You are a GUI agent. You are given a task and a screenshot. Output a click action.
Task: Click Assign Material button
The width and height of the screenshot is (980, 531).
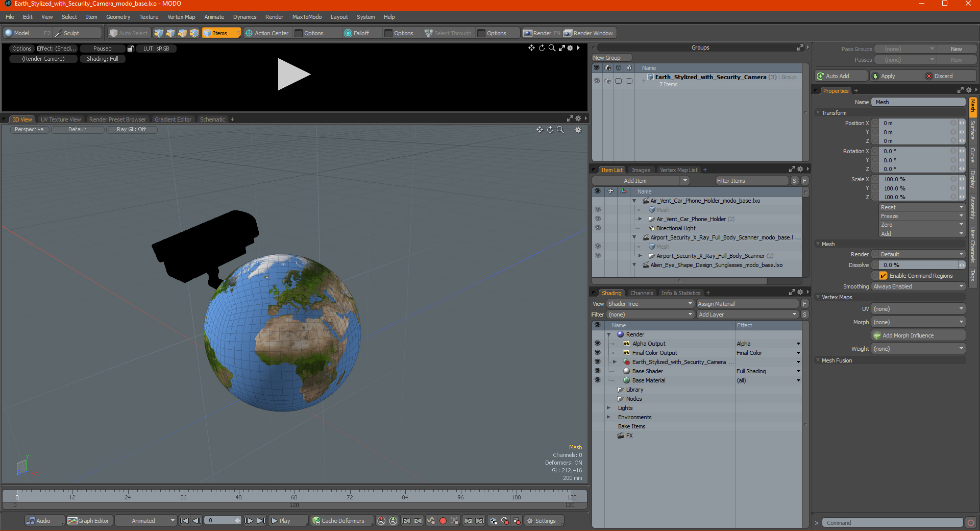(x=747, y=304)
